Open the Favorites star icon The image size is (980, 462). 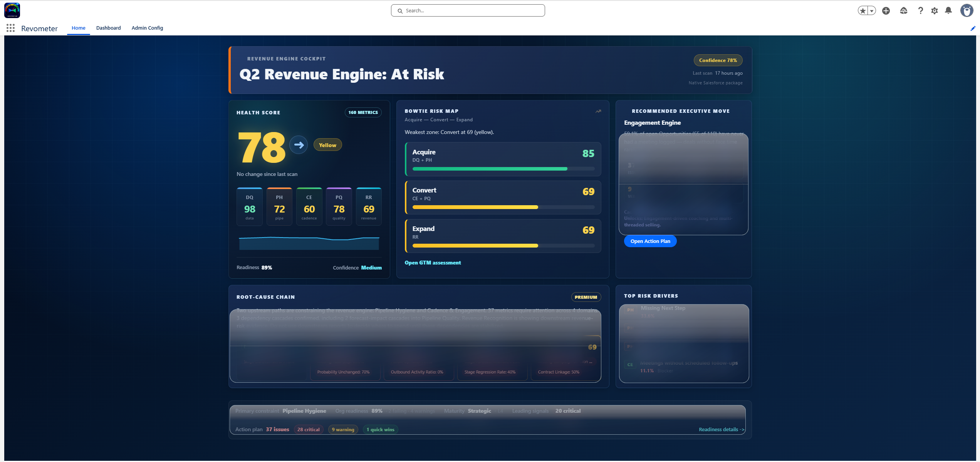click(863, 11)
